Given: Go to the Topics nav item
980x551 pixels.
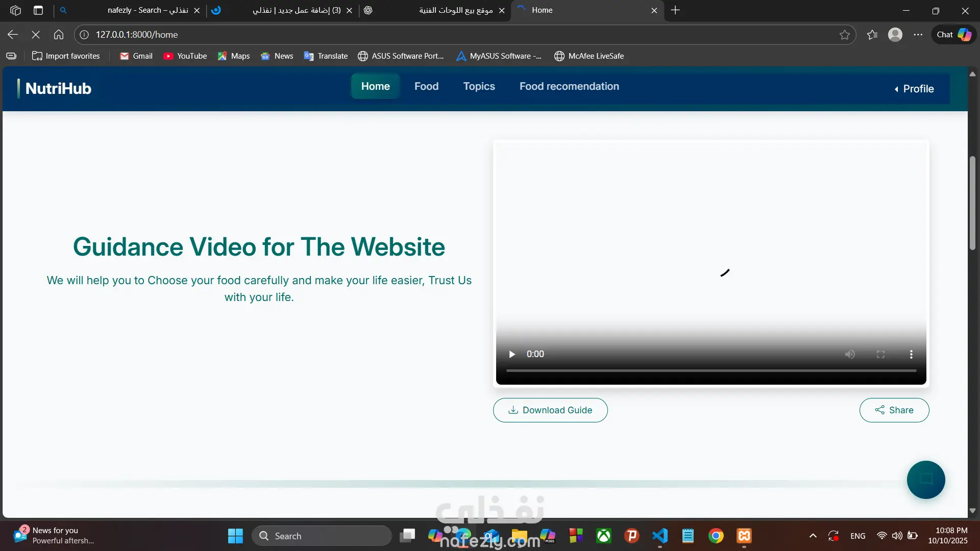Looking at the screenshot, I should [x=479, y=86].
